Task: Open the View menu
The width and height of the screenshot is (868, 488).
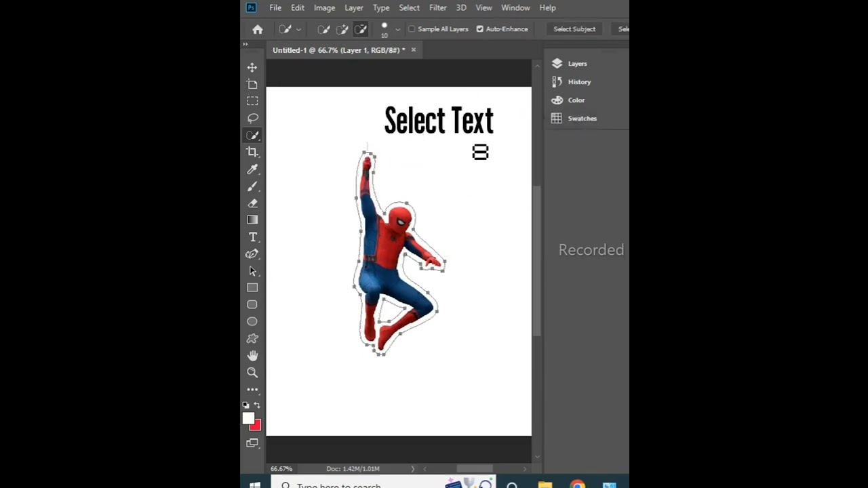Action: coord(484,7)
